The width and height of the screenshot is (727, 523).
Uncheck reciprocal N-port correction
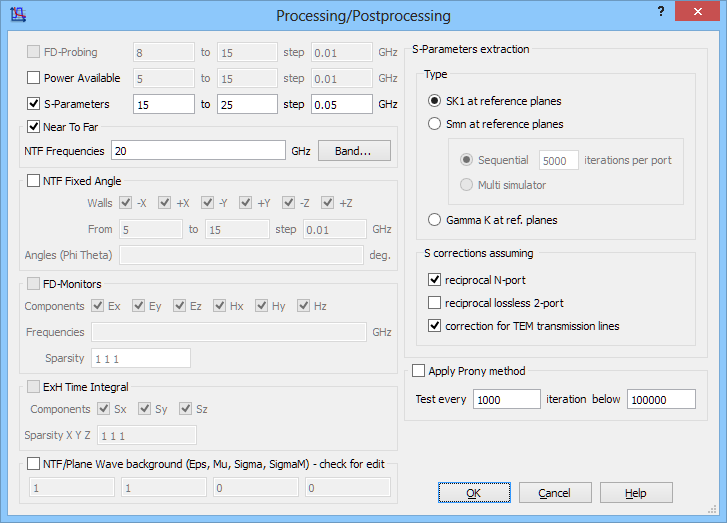(434, 280)
